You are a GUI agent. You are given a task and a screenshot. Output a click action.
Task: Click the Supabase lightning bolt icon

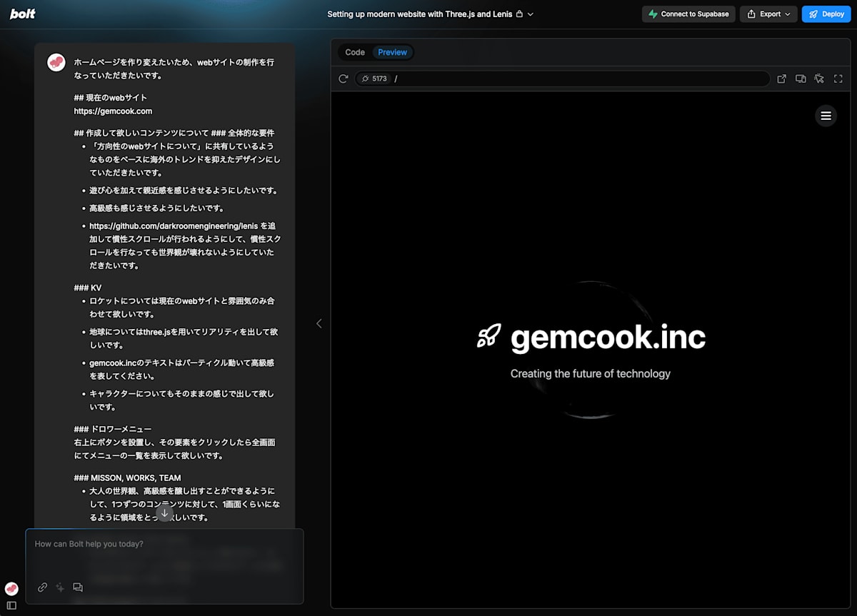653,14
